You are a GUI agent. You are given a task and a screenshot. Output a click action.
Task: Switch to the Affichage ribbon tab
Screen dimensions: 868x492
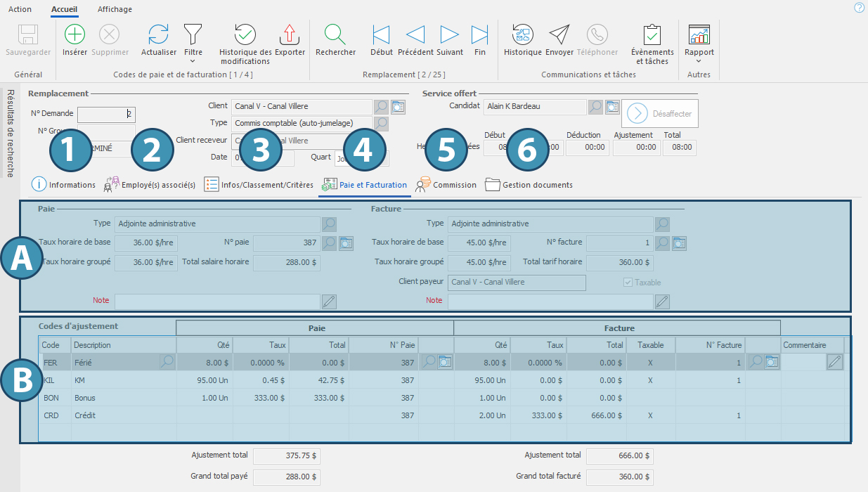pyautogui.click(x=115, y=9)
